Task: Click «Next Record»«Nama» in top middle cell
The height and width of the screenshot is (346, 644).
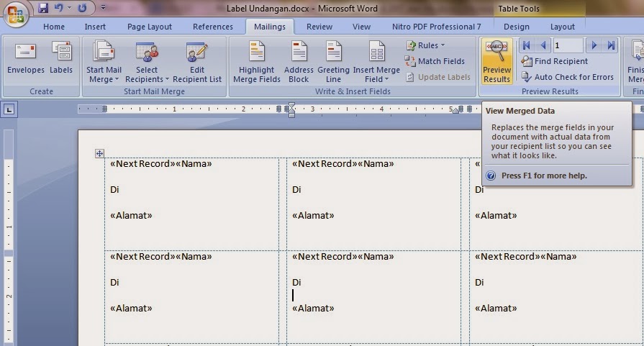Action: [x=343, y=164]
